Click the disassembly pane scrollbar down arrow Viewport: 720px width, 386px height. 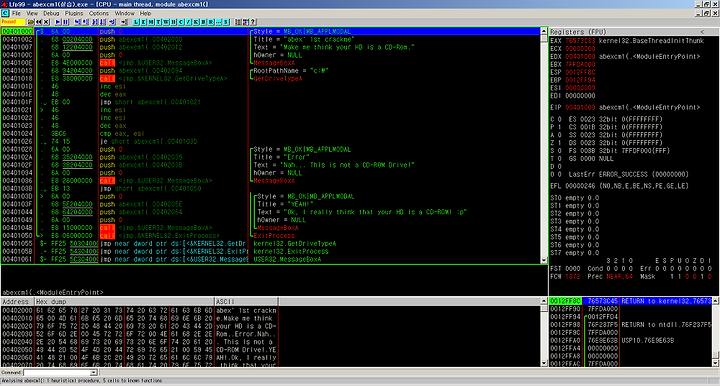pyautogui.click(x=544, y=260)
